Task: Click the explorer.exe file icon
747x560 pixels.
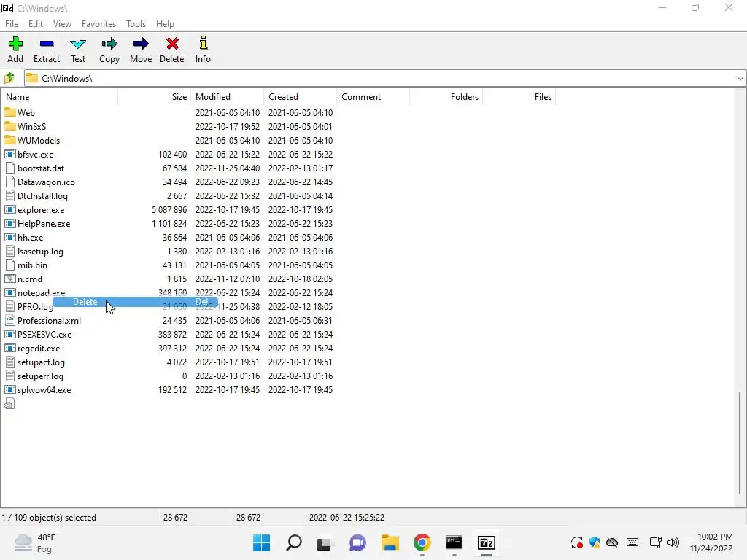Action: coord(10,209)
